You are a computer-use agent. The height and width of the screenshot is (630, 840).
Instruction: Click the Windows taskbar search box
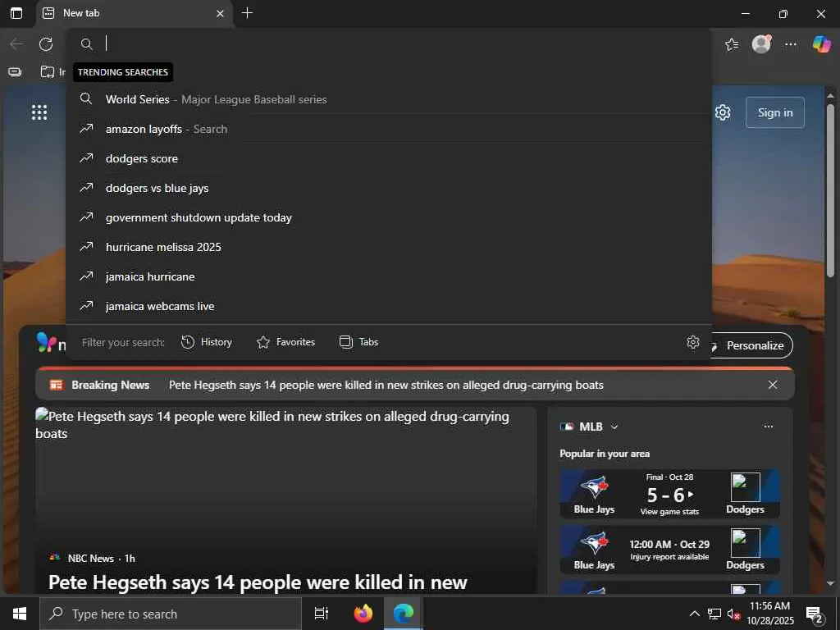[x=171, y=614]
